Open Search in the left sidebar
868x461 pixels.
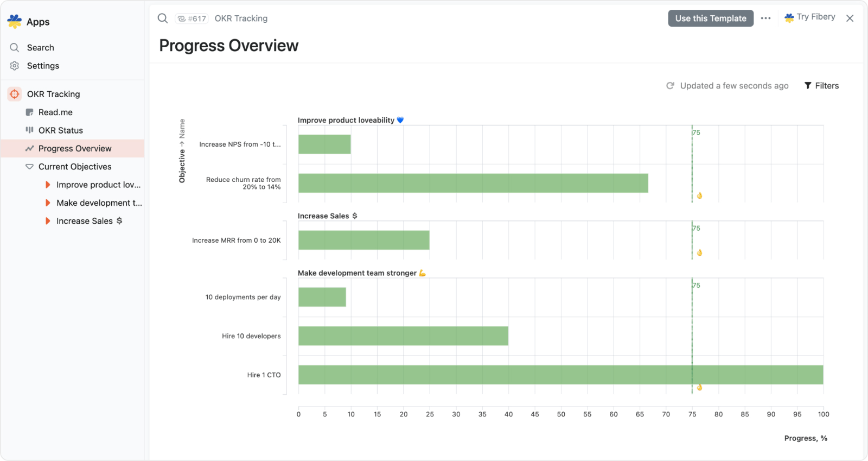(40, 48)
